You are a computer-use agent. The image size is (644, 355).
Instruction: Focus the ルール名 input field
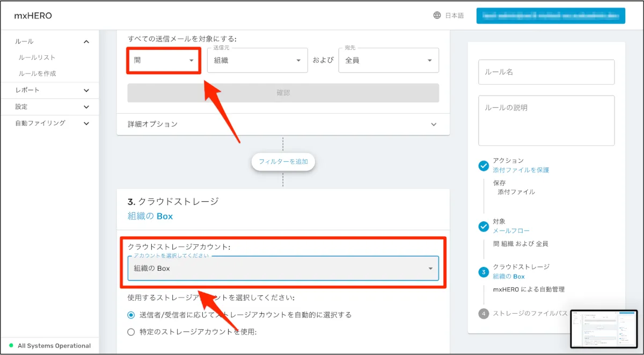(x=546, y=72)
